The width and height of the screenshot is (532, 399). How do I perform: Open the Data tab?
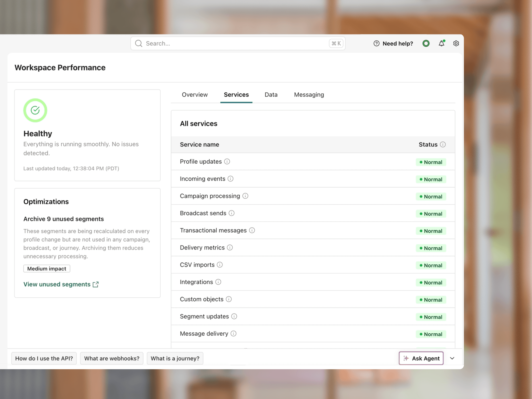271,95
